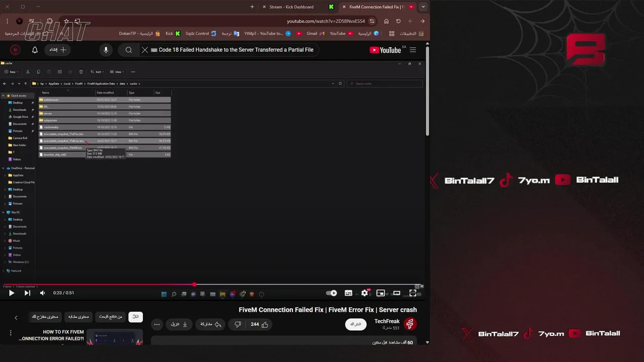Bookmark this page with star icon
This screenshot has height=362, width=644.
coord(66,21)
